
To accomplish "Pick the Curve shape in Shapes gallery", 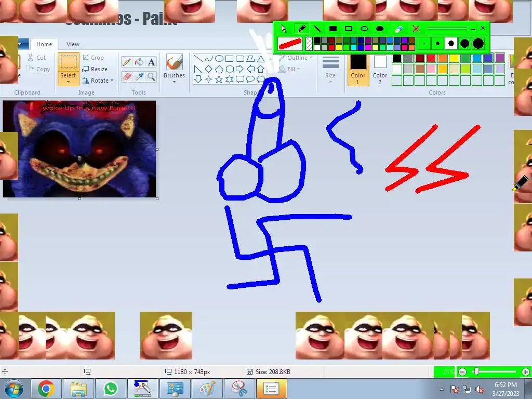I will pyautogui.click(x=209, y=59).
